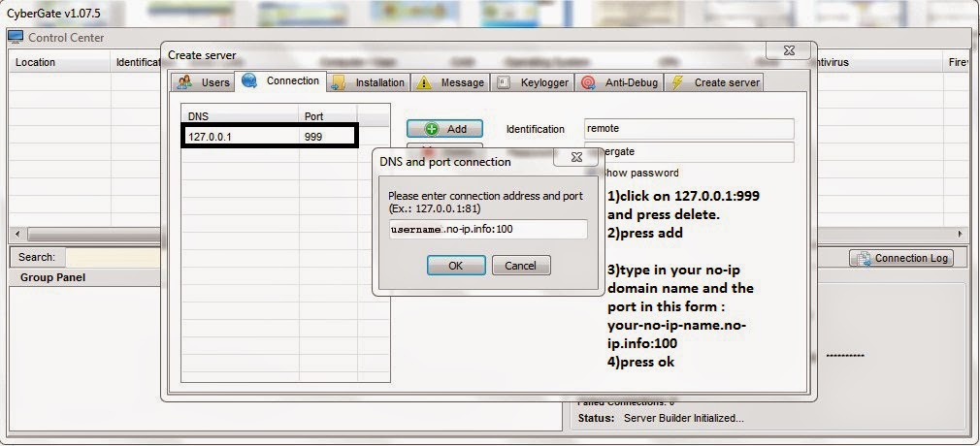This screenshot has width=980, height=446.
Task: Open the Create server tab
Action: tap(714, 82)
